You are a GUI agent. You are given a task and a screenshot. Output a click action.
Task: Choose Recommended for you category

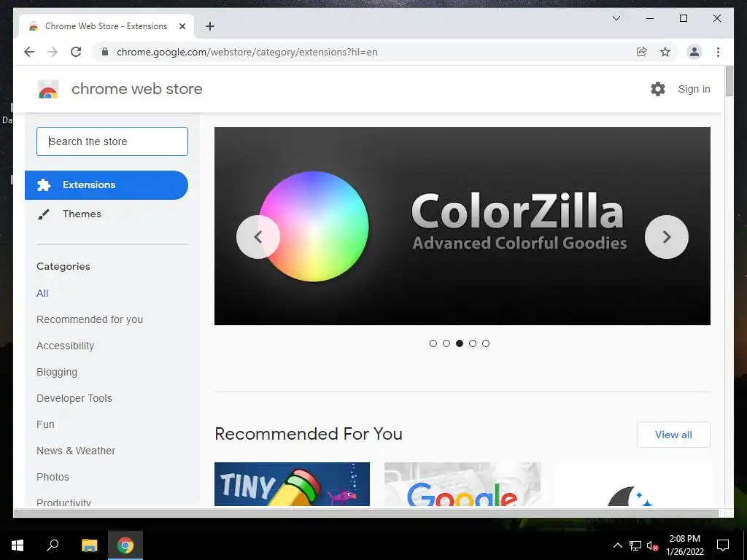90,319
